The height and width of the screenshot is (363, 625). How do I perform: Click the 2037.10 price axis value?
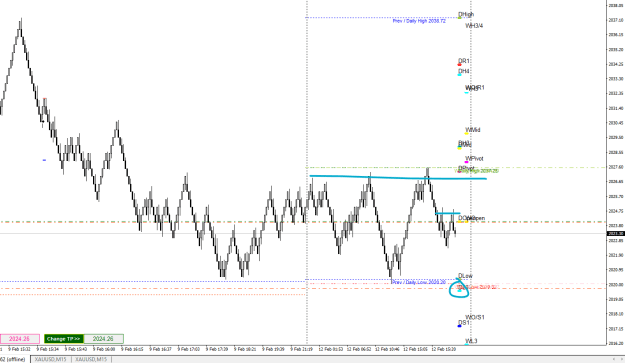(x=616, y=20)
